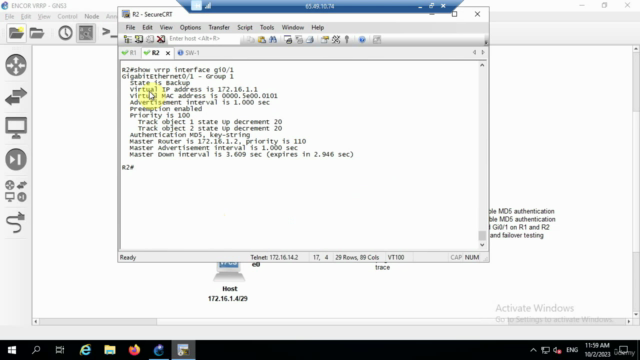Open the Help menu in SecureCRT
This screenshot has height=360, width=640.
click(318, 27)
